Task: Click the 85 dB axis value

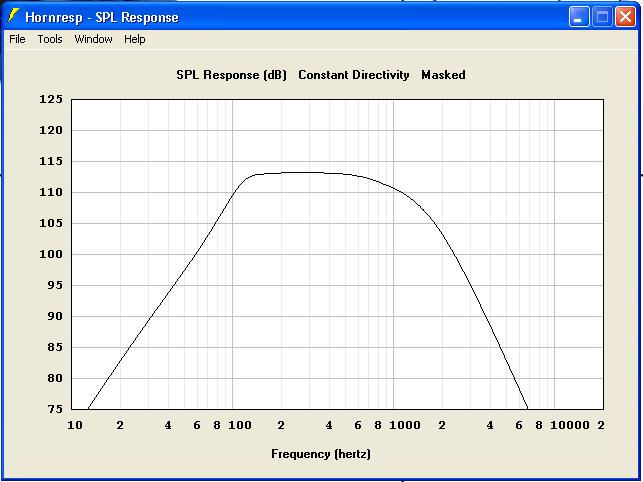Action: tap(55, 347)
